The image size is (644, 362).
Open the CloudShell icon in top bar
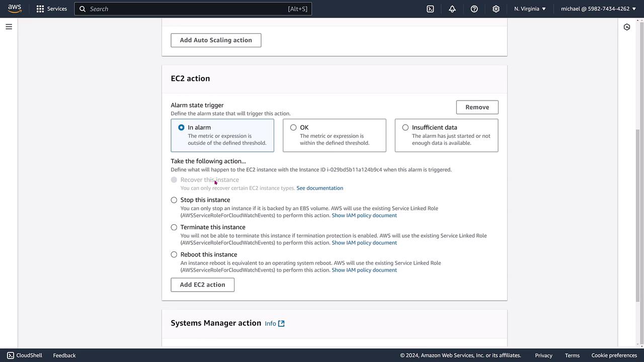click(x=430, y=9)
